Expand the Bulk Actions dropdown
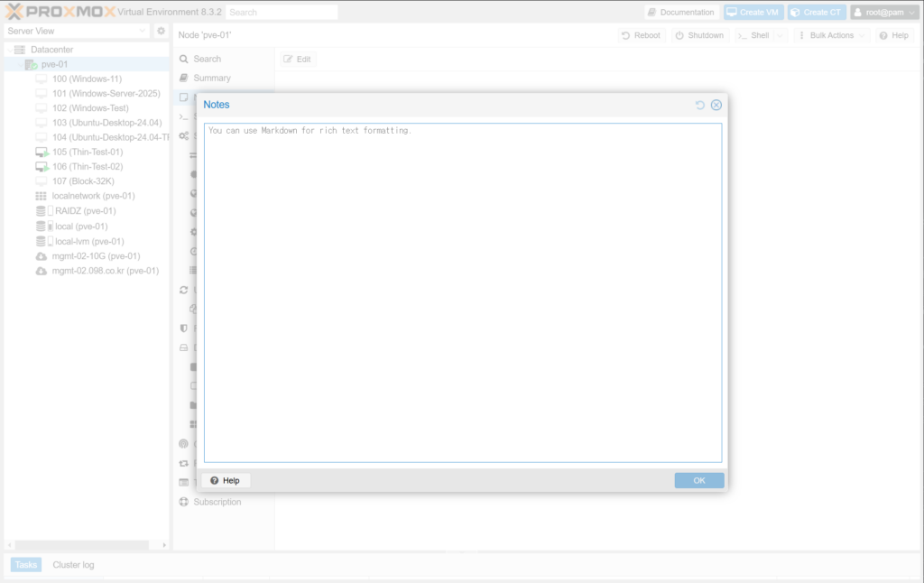The image size is (924, 583). click(x=832, y=35)
